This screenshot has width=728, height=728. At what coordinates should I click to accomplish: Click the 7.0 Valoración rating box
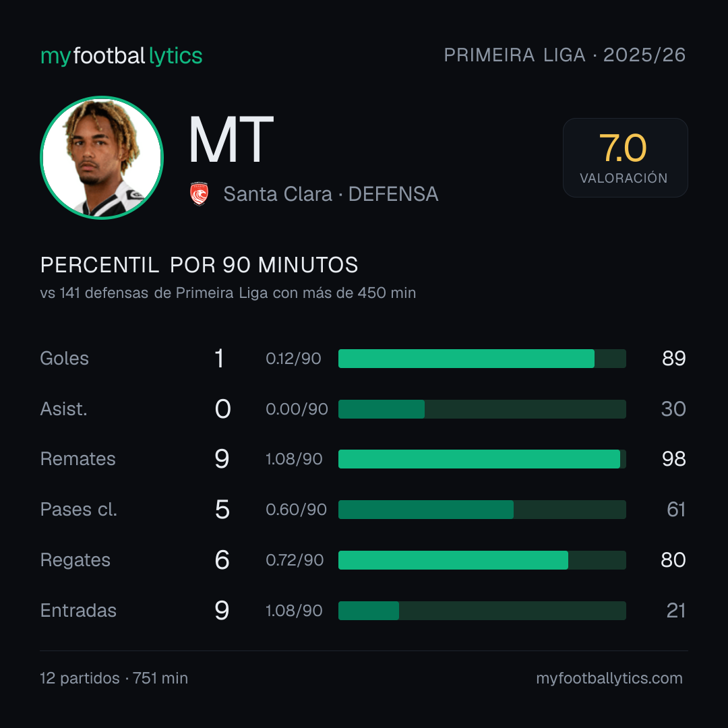[625, 157]
